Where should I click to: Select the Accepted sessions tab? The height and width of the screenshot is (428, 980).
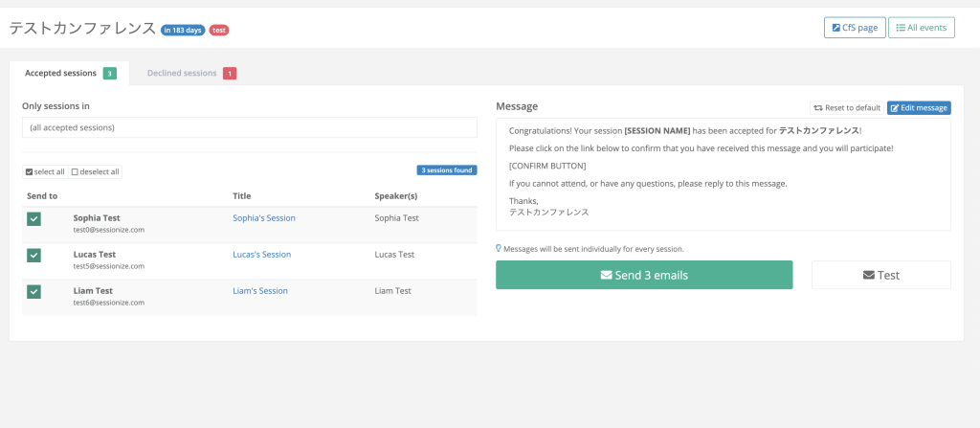pyautogui.click(x=70, y=73)
